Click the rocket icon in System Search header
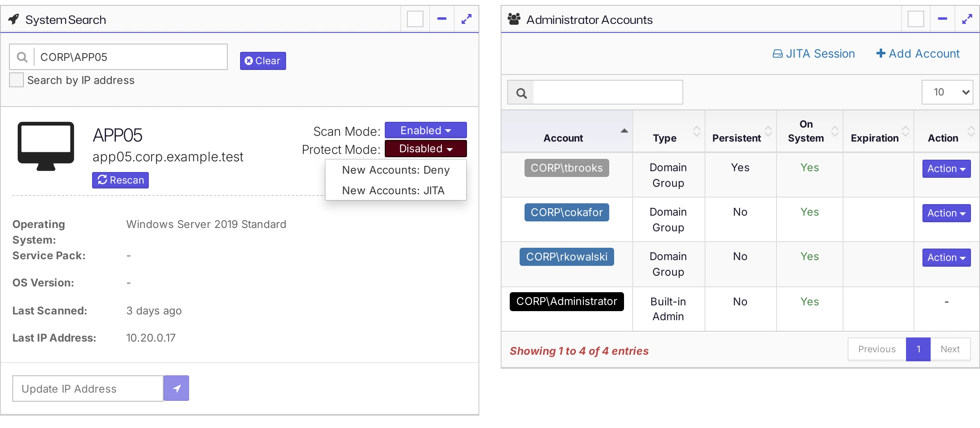Viewport: 980px width, 428px height. (x=14, y=19)
